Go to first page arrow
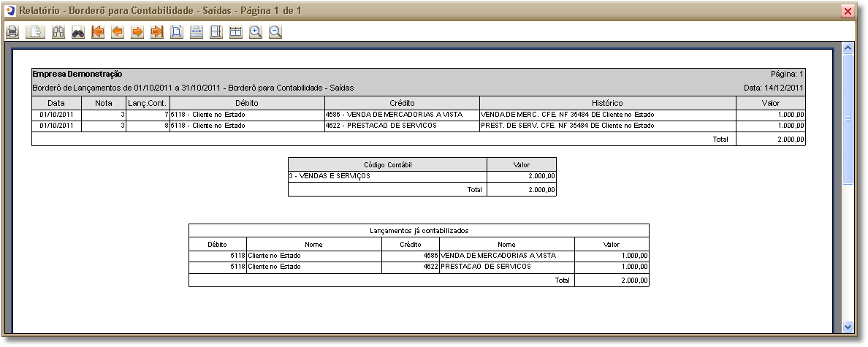The height and width of the screenshot is (347, 868). click(98, 32)
